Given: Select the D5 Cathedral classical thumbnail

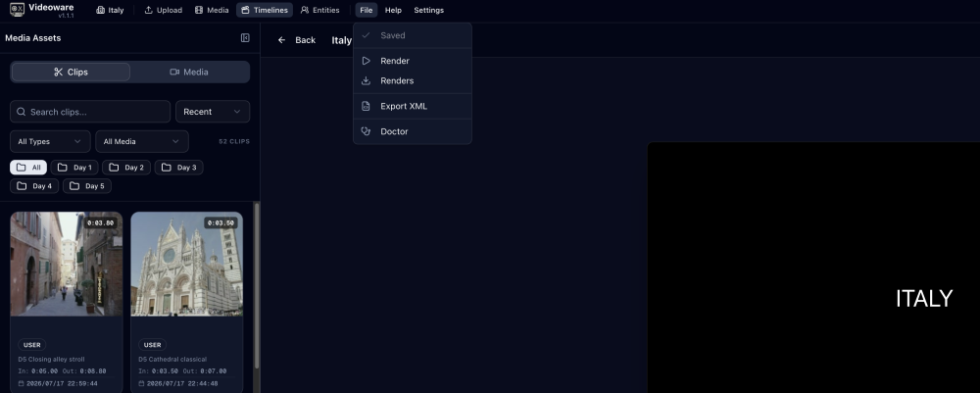Looking at the screenshot, I should tap(187, 264).
